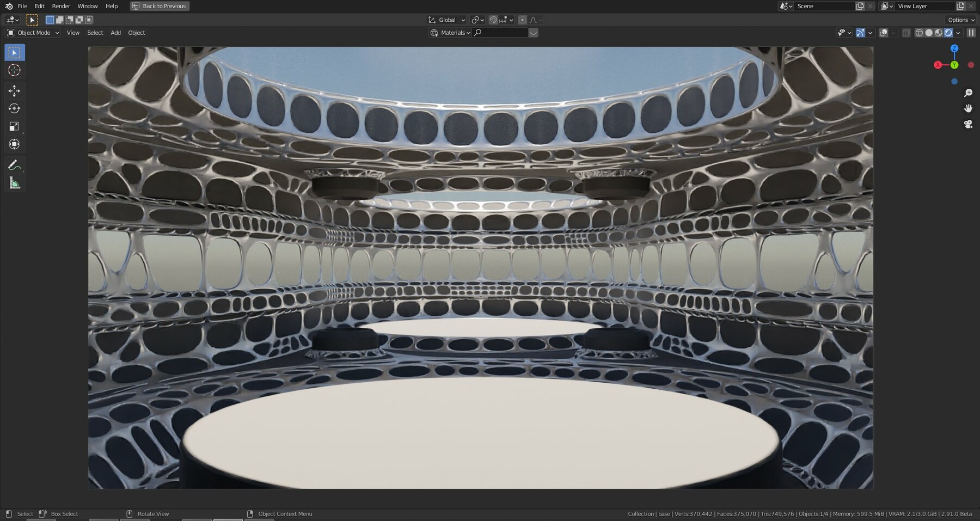Set selection mode to new selection
The image size is (980, 521).
(x=50, y=20)
